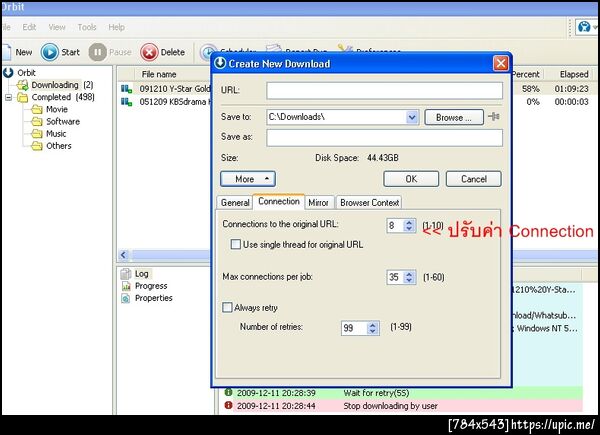Image resolution: width=600 pixels, height=435 pixels.
Task: Click the Progress chart icon
Action: pos(126,286)
